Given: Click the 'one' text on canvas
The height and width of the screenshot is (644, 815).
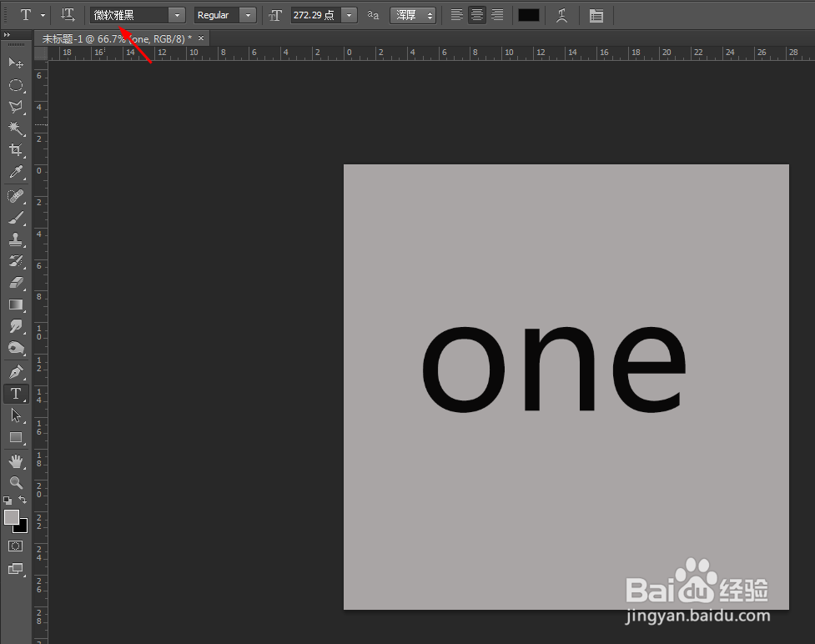Looking at the screenshot, I should click(554, 368).
